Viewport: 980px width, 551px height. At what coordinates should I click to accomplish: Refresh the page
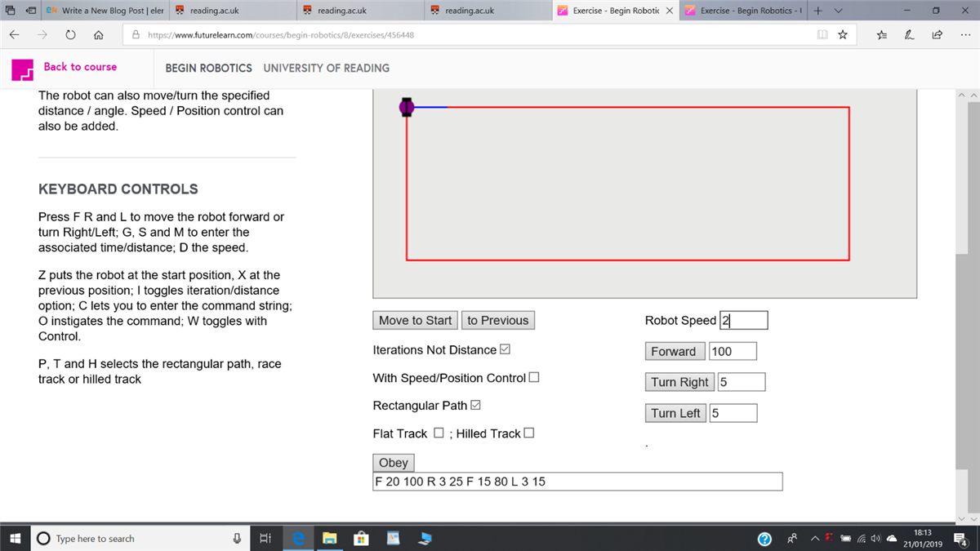(71, 35)
